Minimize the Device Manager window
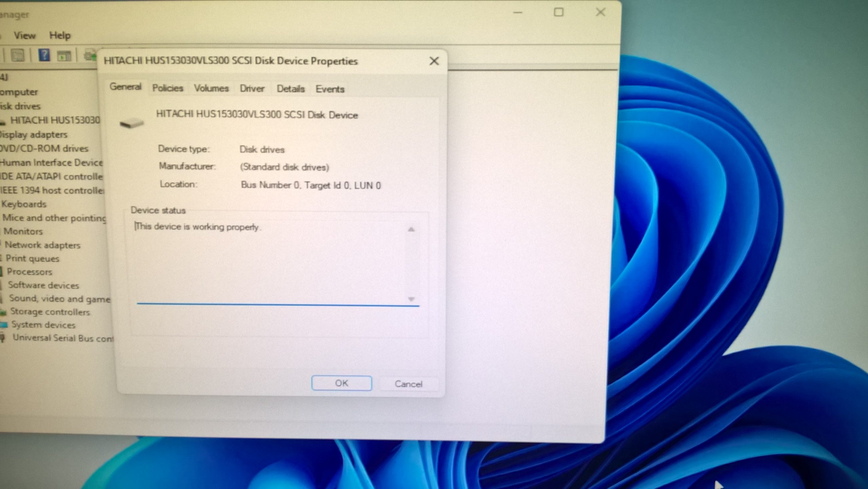The height and width of the screenshot is (489, 868). (518, 13)
